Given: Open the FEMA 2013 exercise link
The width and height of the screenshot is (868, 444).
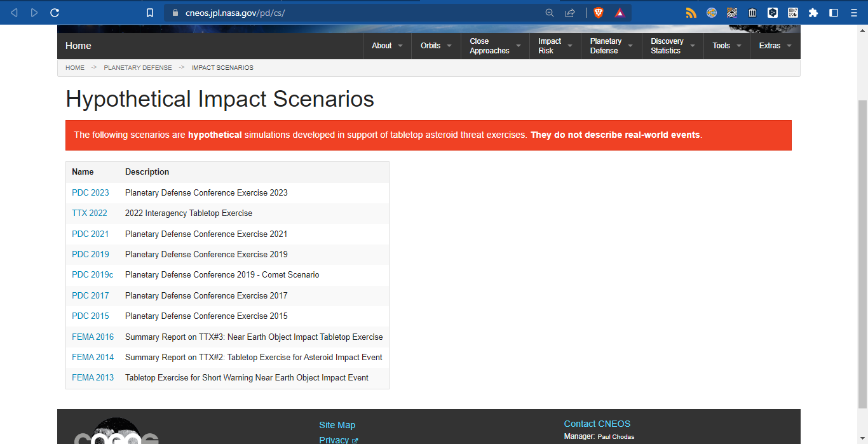Looking at the screenshot, I should point(93,377).
